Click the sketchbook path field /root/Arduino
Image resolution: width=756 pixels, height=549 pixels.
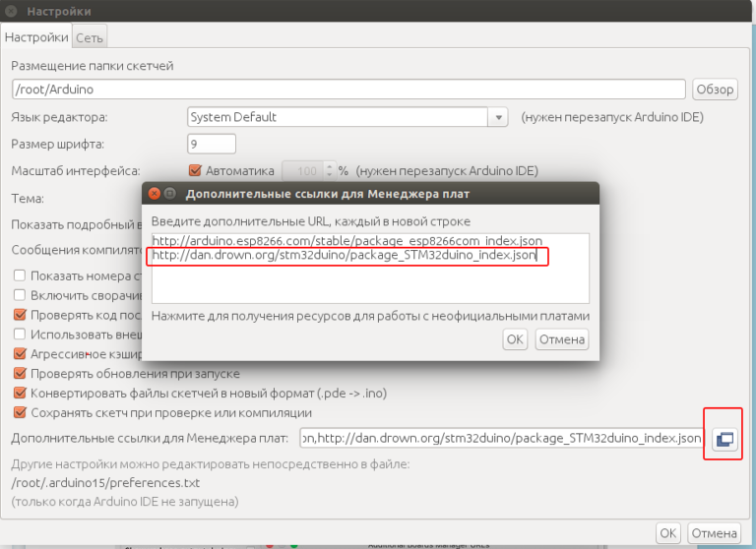click(x=348, y=90)
